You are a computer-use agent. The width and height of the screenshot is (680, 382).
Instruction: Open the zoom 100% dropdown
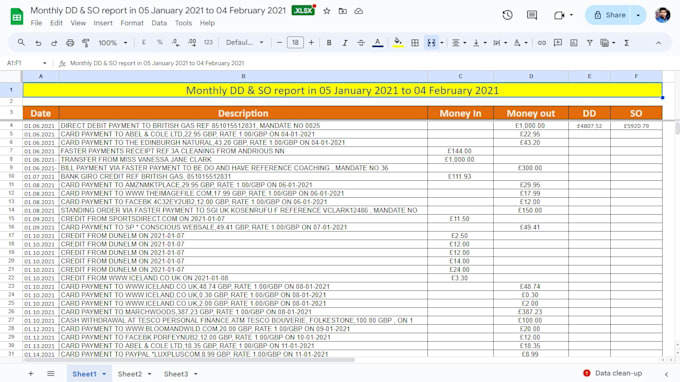coord(113,43)
